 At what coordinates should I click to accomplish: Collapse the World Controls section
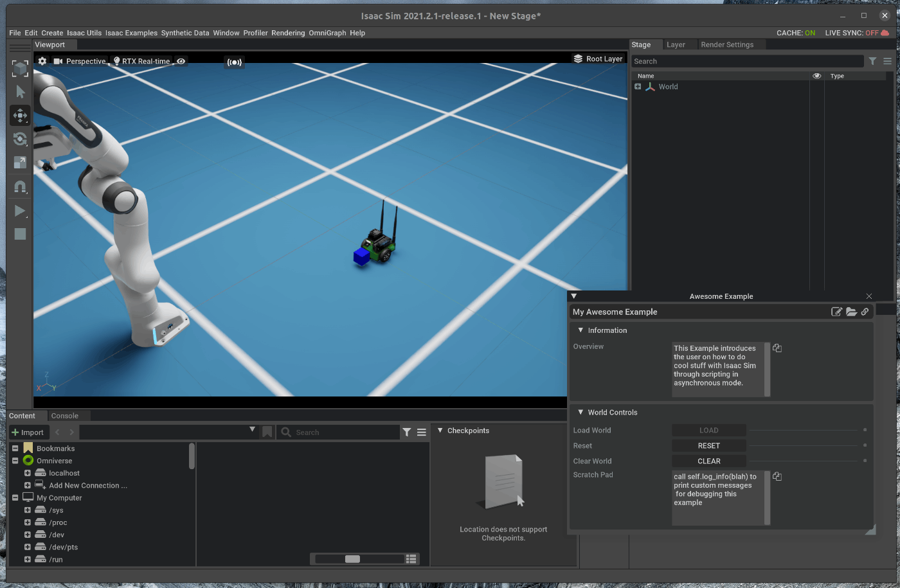[x=580, y=413]
